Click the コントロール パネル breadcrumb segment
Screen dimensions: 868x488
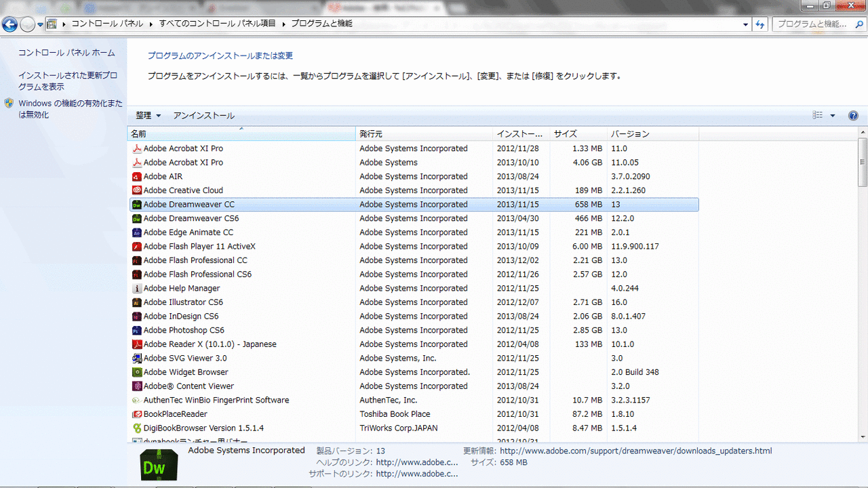[x=107, y=24]
